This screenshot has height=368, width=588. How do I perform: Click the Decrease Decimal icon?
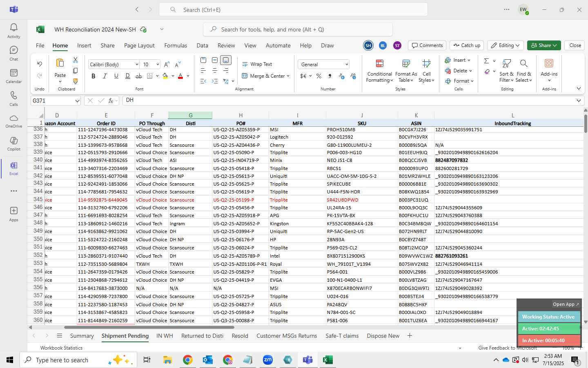(353, 76)
